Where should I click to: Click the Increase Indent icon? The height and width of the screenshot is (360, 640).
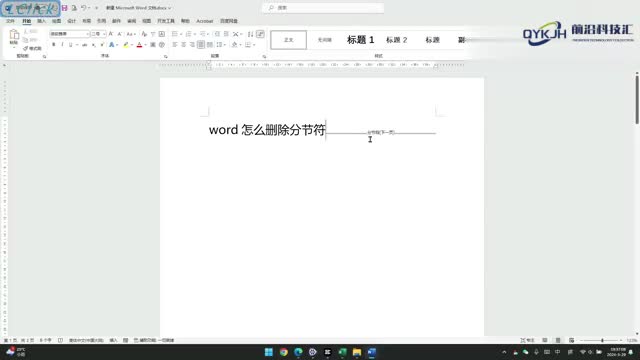[x=226, y=34]
